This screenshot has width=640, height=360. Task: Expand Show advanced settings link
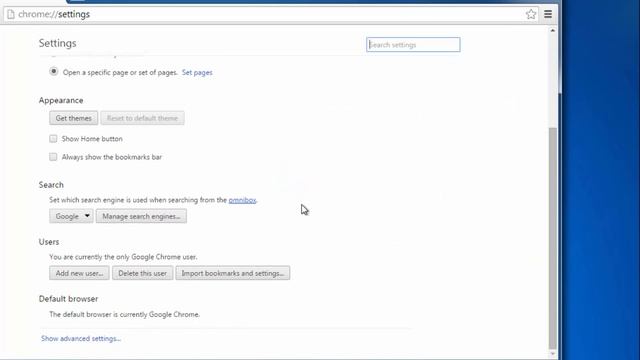(81, 338)
